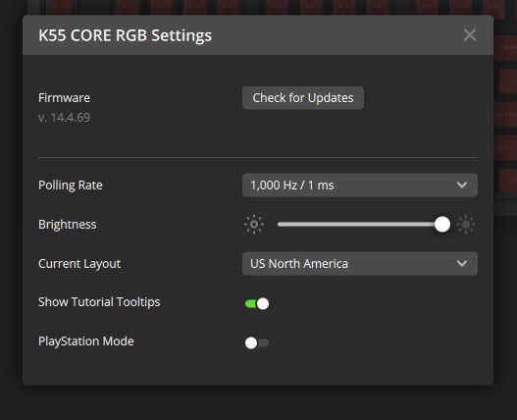Click the Brightness label
This screenshot has width=517, height=420.
(68, 225)
